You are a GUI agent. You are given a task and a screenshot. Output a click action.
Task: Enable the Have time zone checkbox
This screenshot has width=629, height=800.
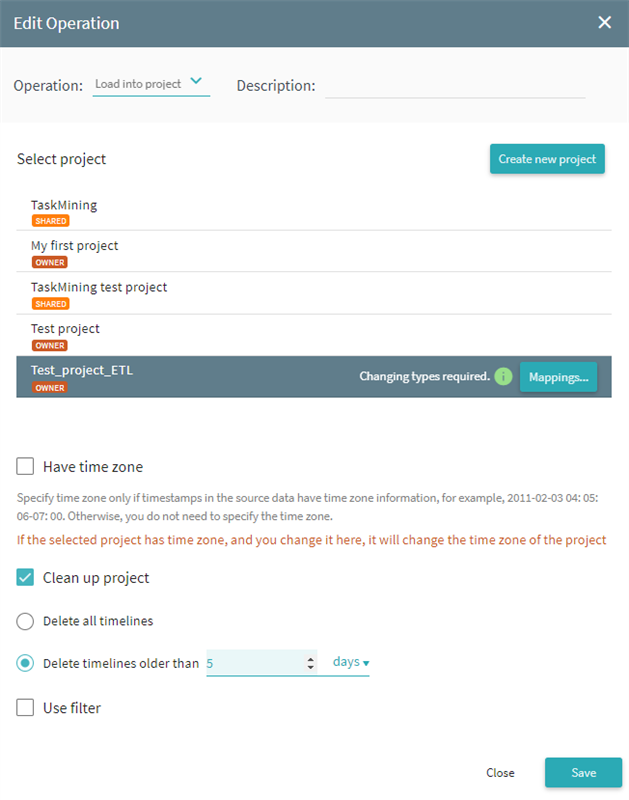tap(25, 466)
